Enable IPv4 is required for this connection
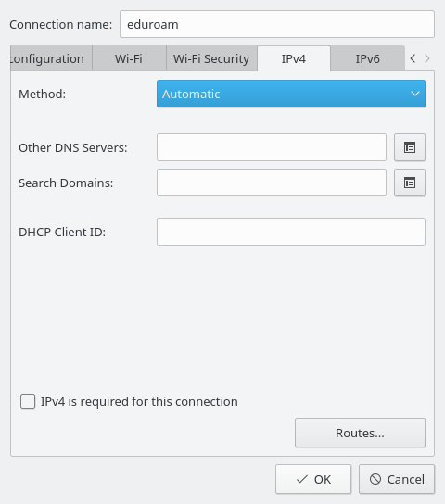This screenshot has height=504, width=445. coord(28,401)
